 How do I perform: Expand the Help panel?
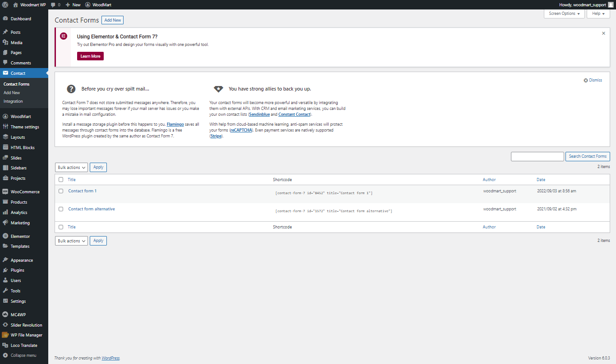coord(598,14)
